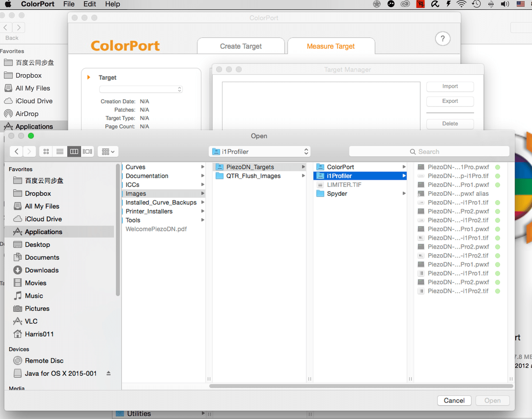Open the Target selection dropdown
The width and height of the screenshot is (532, 419).
click(x=141, y=89)
